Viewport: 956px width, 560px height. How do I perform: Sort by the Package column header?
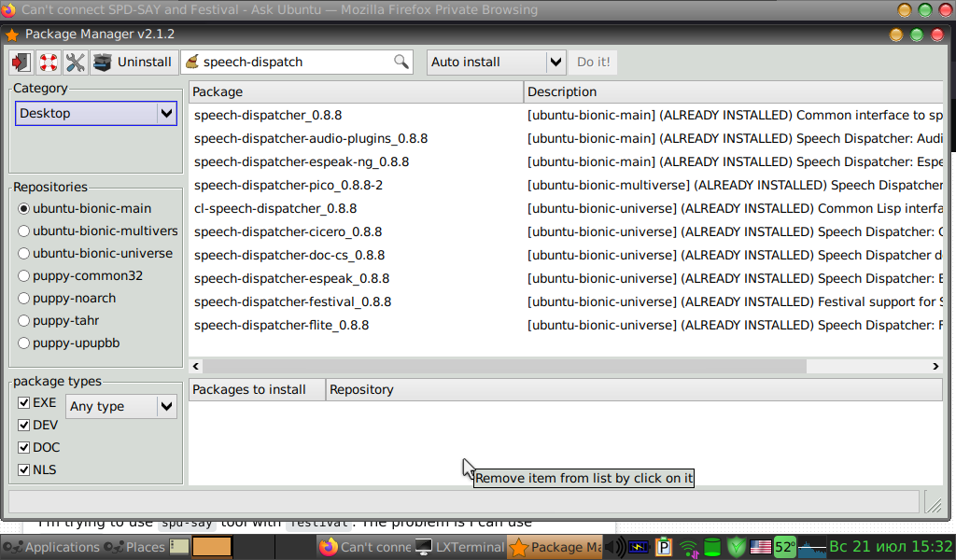pyautogui.click(x=356, y=92)
